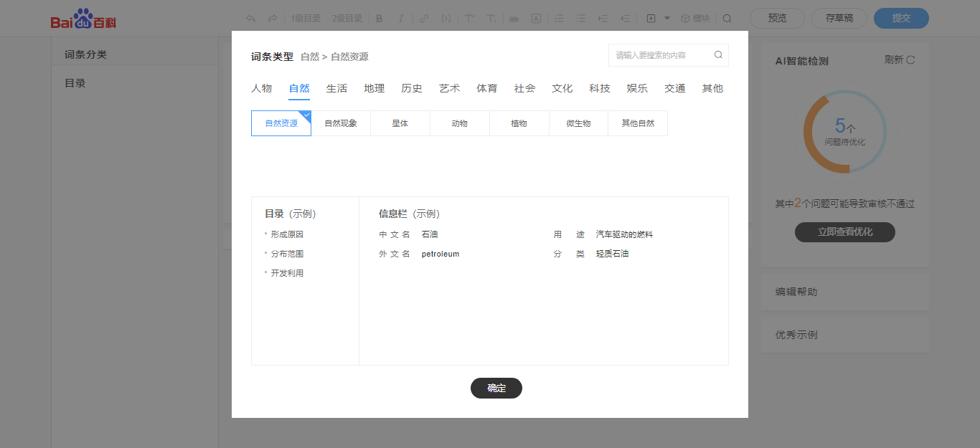Viewport: 980px width, 448px height.
Task: Switch to the 科技 tab
Action: (599, 87)
